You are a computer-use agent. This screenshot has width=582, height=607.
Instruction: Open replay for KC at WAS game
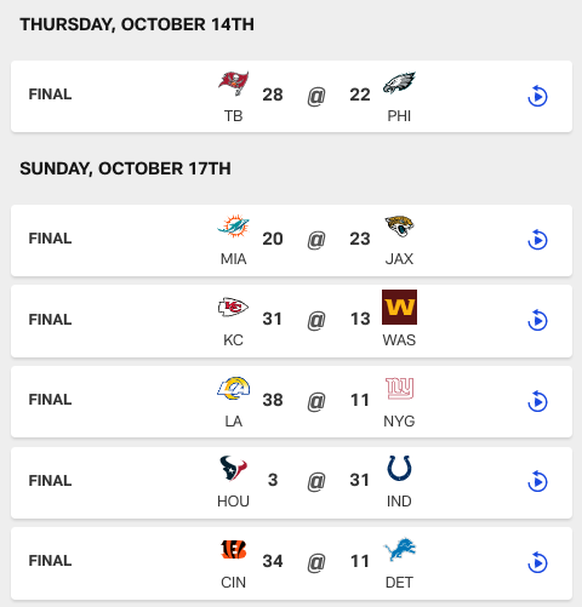click(537, 320)
